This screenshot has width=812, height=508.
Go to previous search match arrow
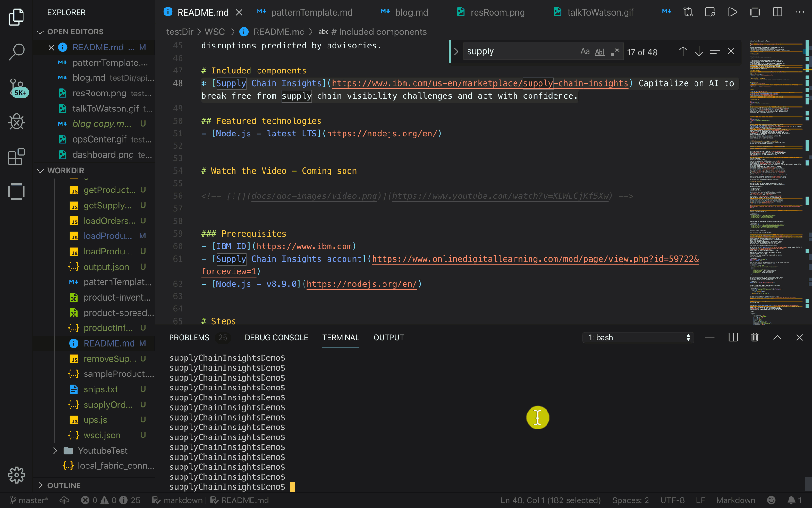point(683,51)
